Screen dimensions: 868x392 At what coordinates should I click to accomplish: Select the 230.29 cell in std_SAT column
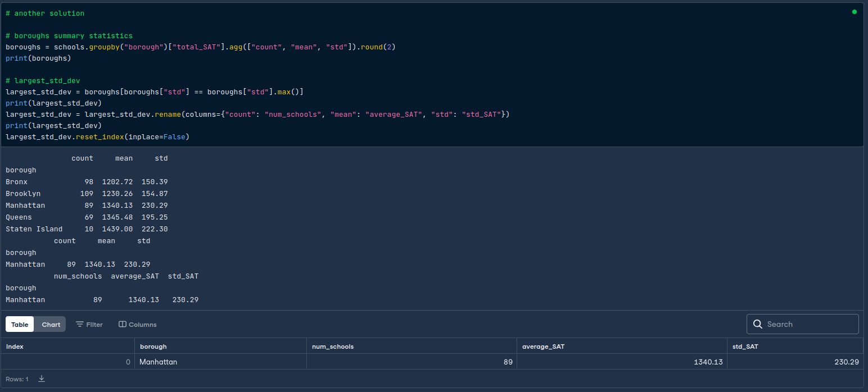pos(795,362)
